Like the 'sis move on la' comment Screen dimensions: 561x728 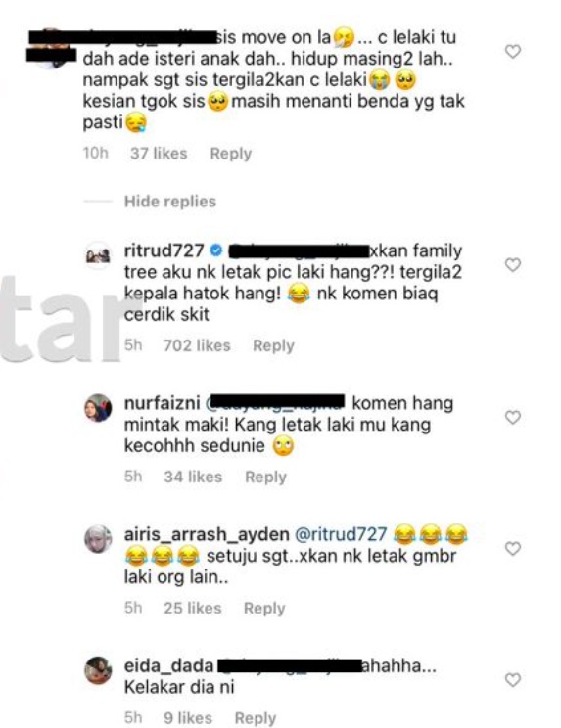point(513,51)
